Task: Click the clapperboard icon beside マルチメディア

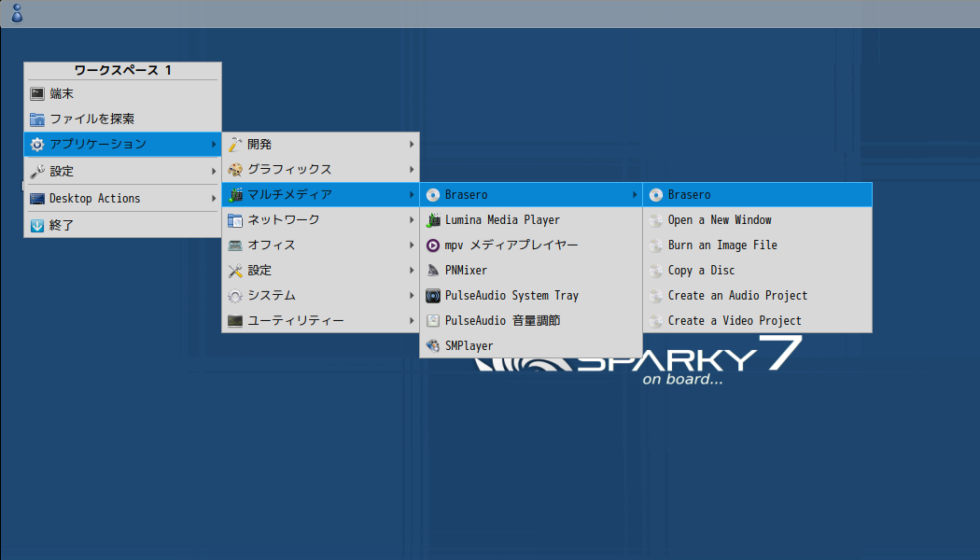Action: click(x=235, y=195)
